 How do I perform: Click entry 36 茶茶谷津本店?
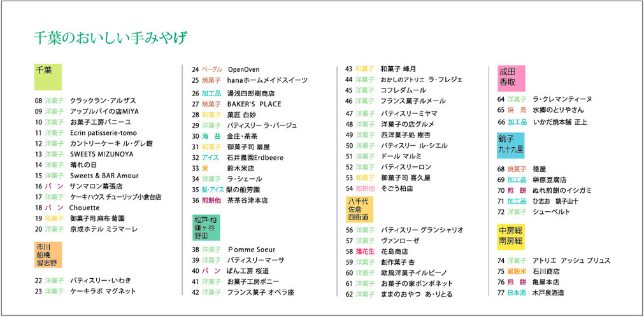pos(230,201)
